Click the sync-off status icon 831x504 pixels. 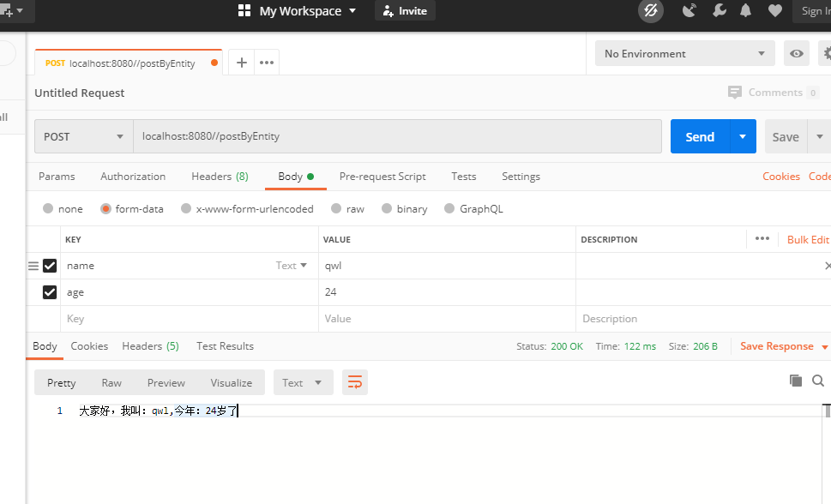pos(651,10)
